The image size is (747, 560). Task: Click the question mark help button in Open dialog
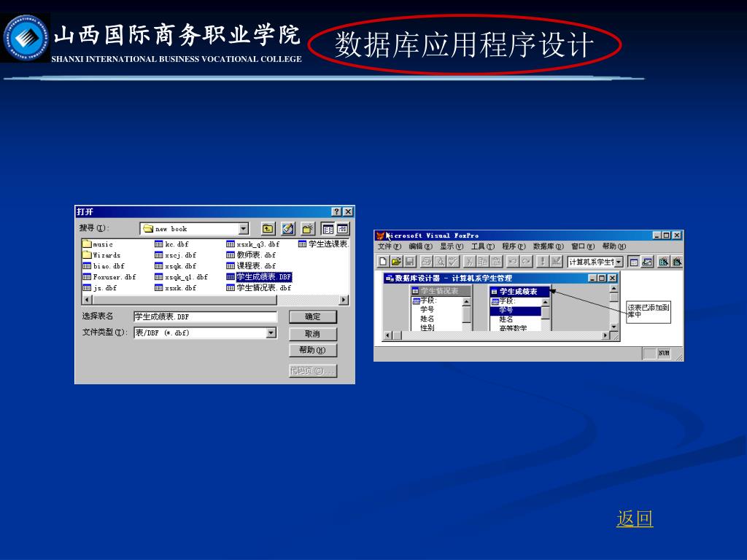tap(336, 212)
